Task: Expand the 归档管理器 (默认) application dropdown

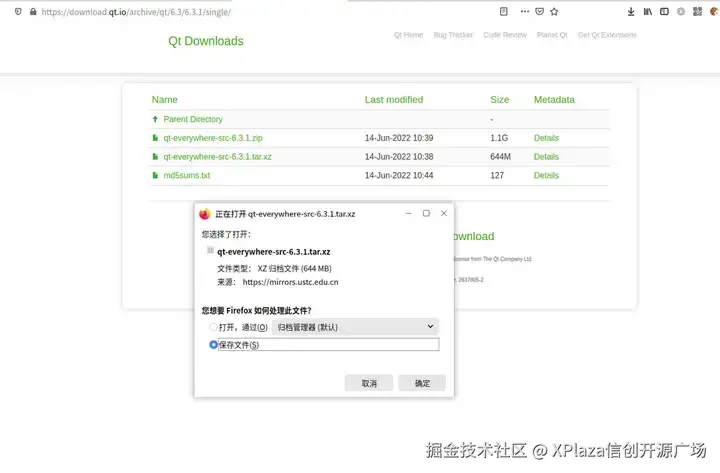Action: click(355, 327)
